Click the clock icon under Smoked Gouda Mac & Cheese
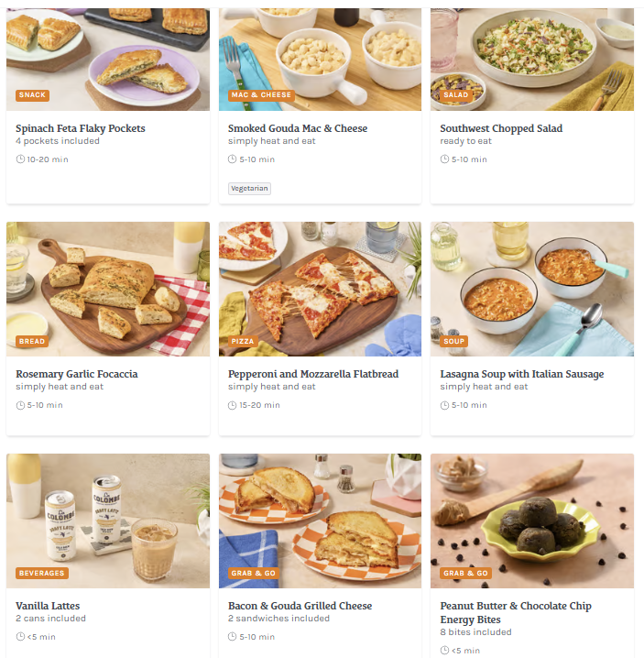644x658 pixels. click(232, 159)
